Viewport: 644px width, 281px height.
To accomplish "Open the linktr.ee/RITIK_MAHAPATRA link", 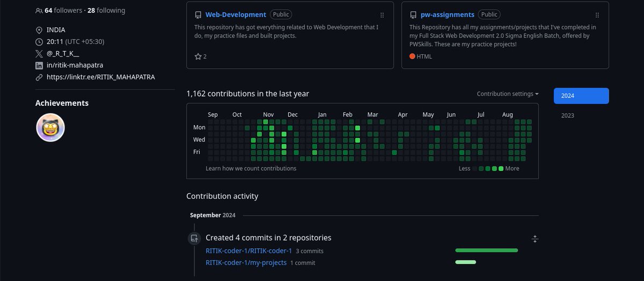I will (x=101, y=77).
